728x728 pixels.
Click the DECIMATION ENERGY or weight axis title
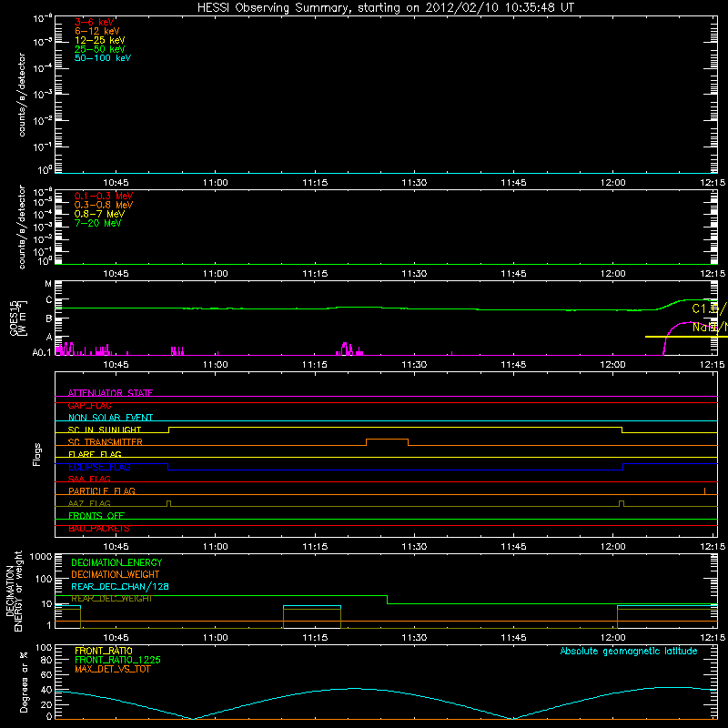[x=15, y=591]
